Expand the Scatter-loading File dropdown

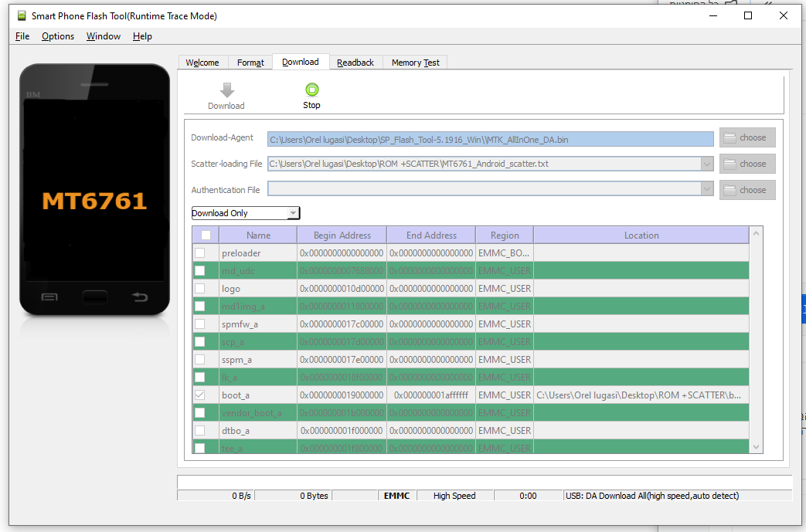tap(706, 164)
